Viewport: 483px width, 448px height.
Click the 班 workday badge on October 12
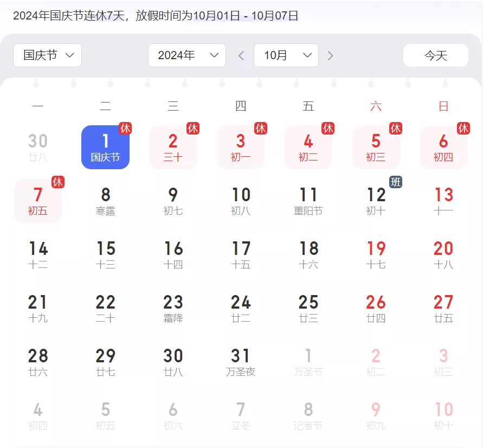396,182
